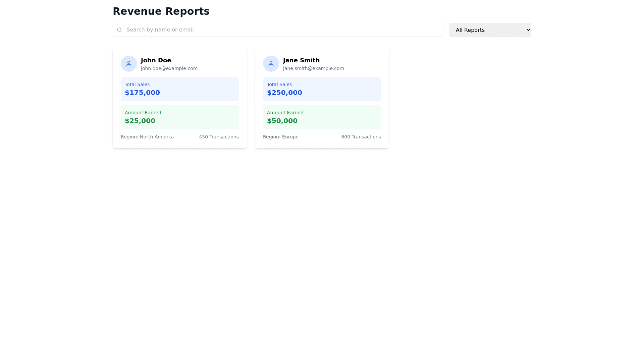644x362 pixels.
Task: Click the 600 Transactions text
Action: (361, 137)
